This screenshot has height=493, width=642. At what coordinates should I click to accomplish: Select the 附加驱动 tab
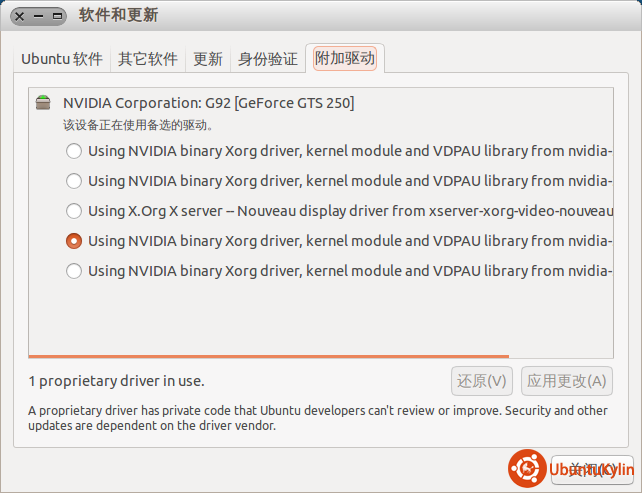(x=345, y=58)
